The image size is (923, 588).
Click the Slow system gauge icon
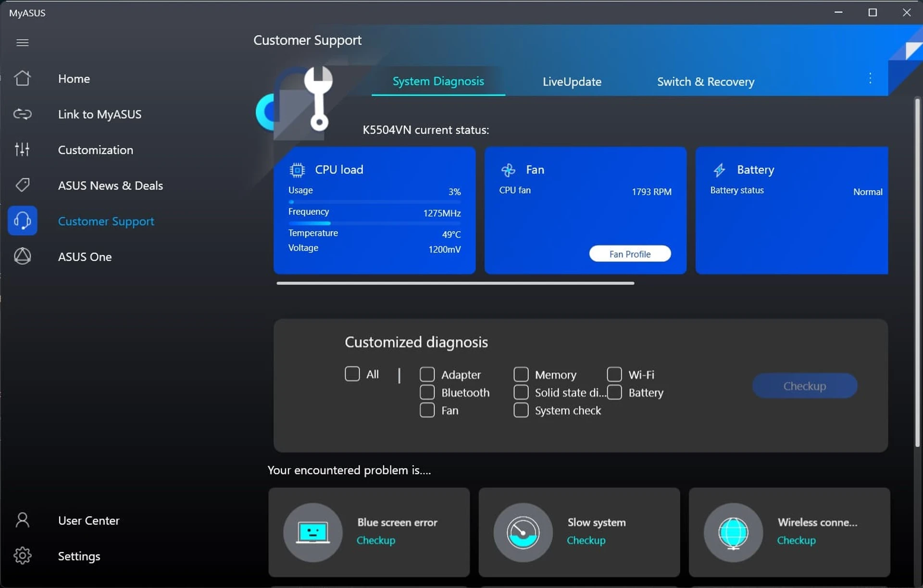tap(523, 532)
